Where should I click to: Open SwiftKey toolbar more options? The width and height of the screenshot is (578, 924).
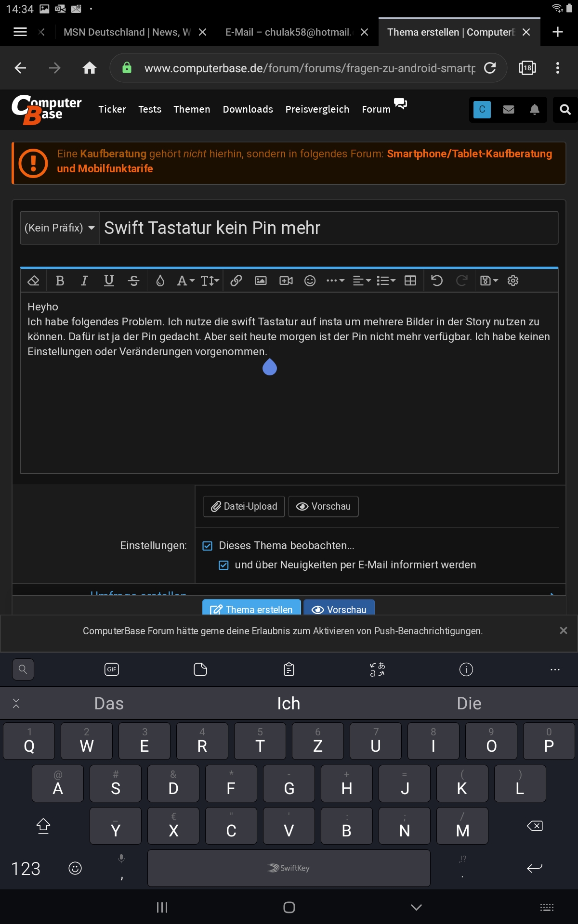[555, 669]
